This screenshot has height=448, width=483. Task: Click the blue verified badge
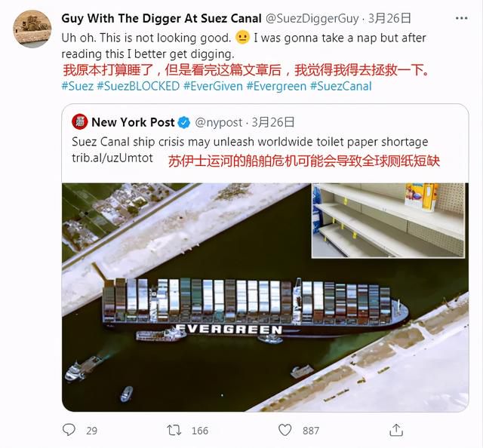tap(184, 122)
